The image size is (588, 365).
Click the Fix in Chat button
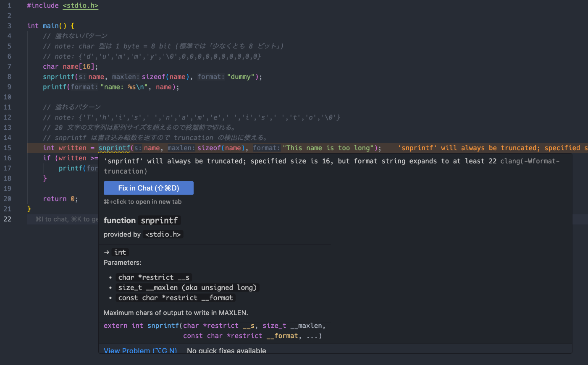[149, 188]
